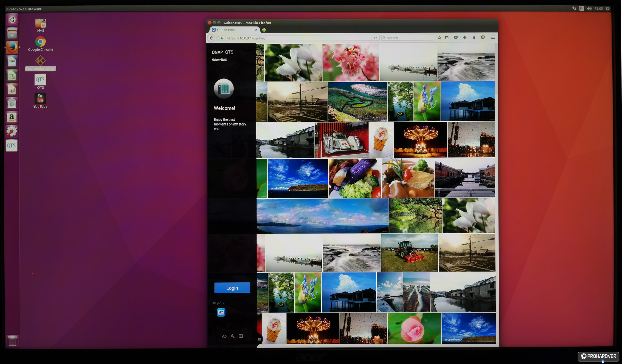Select the Gabor-NAS browser tab
Viewport: 622px width, 364px height.
pyautogui.click(x=235, y=30)
